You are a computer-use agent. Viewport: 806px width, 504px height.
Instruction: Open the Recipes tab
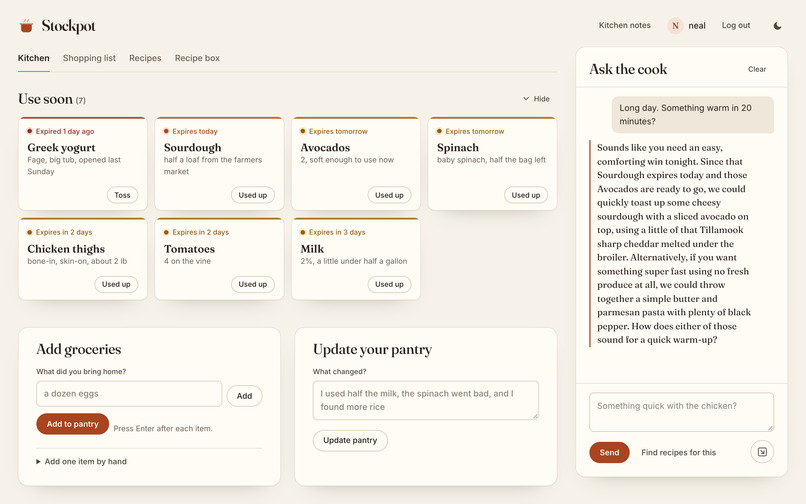click(145, 58)
